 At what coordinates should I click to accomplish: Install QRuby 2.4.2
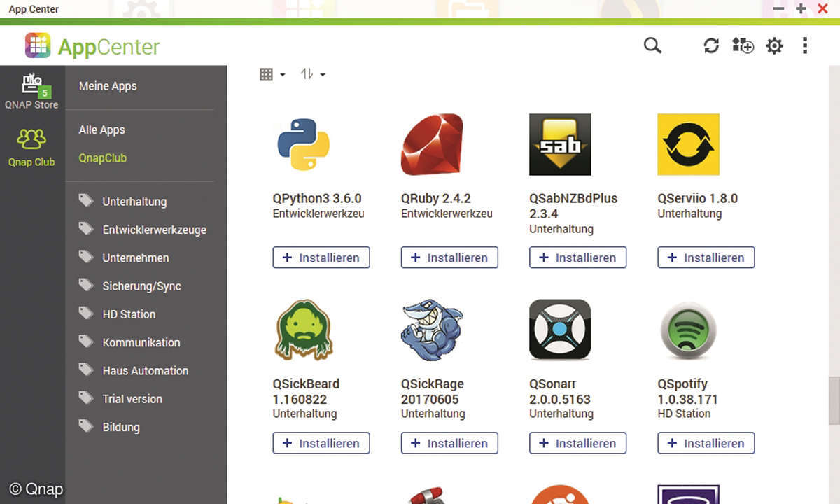tap(449, 258)
